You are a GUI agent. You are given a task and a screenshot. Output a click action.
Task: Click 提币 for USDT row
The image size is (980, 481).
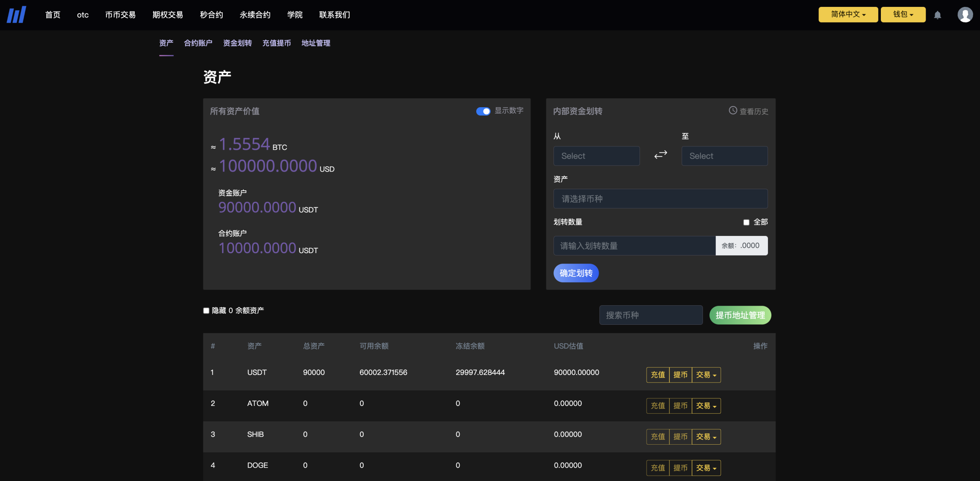[x=680, y=375]
